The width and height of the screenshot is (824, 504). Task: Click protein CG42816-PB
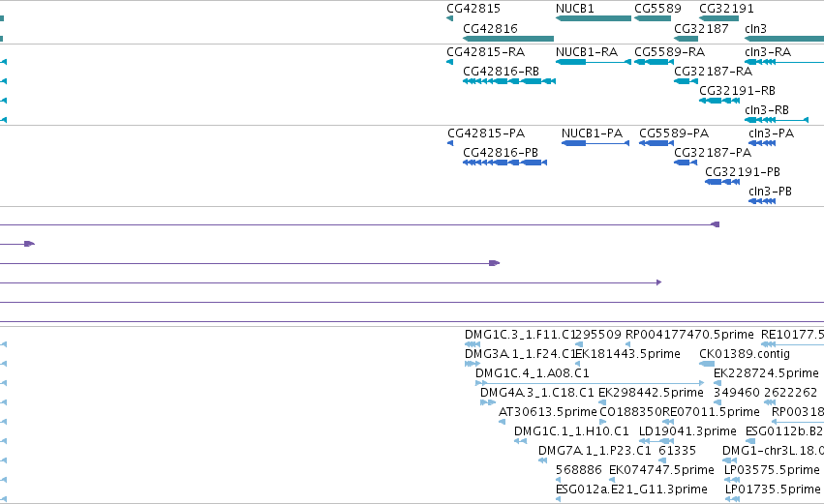pyautogui.click(x=501, y=152)
